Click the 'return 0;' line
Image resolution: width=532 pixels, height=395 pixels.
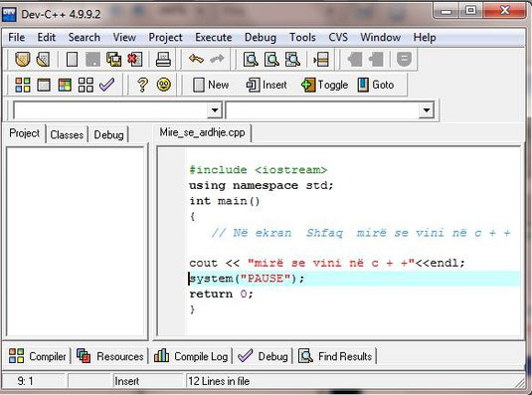click(221, 294)
